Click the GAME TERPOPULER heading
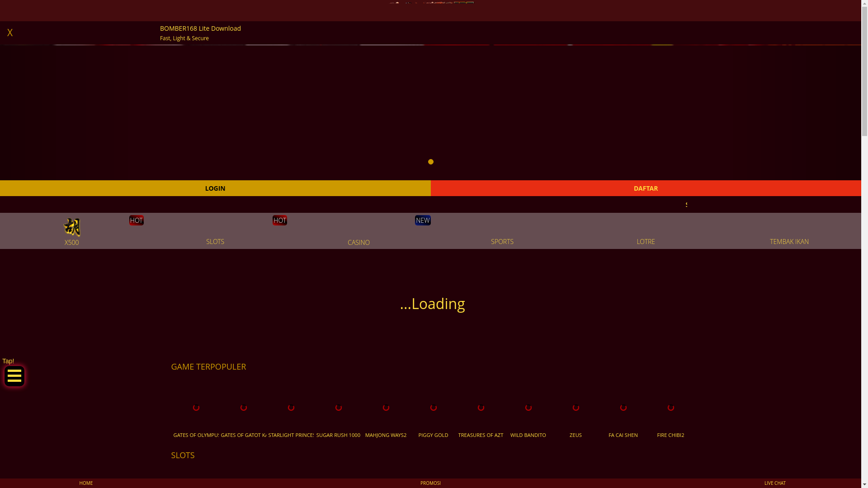Screen dimensions: 868x488 208,366
